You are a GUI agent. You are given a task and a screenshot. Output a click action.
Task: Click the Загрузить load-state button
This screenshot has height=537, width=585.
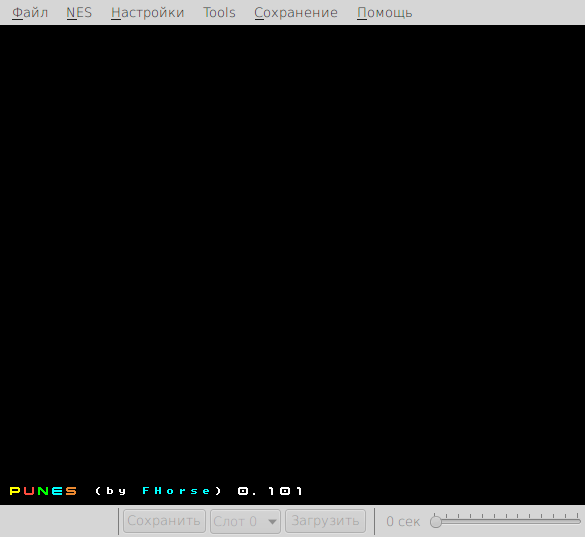[325, 521]
